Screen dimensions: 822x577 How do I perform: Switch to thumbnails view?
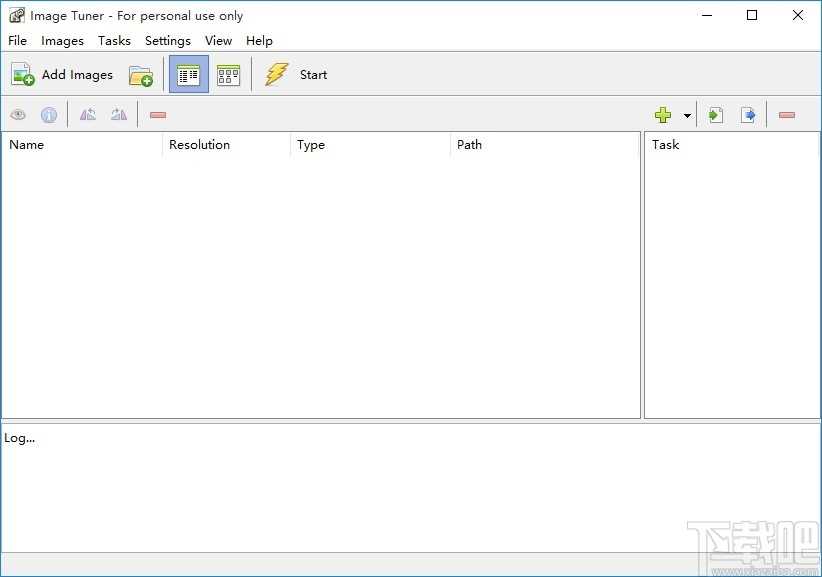click(x=229, y=75)
